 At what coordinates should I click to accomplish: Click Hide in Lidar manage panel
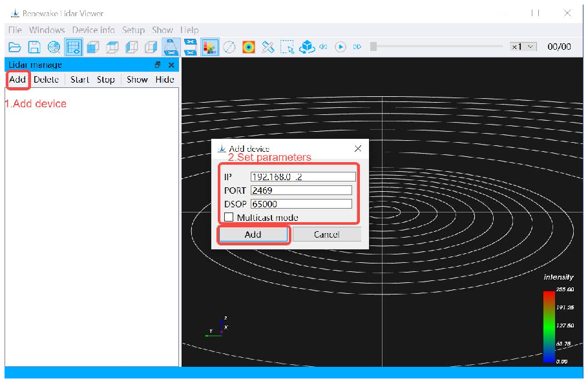point(165,79)
